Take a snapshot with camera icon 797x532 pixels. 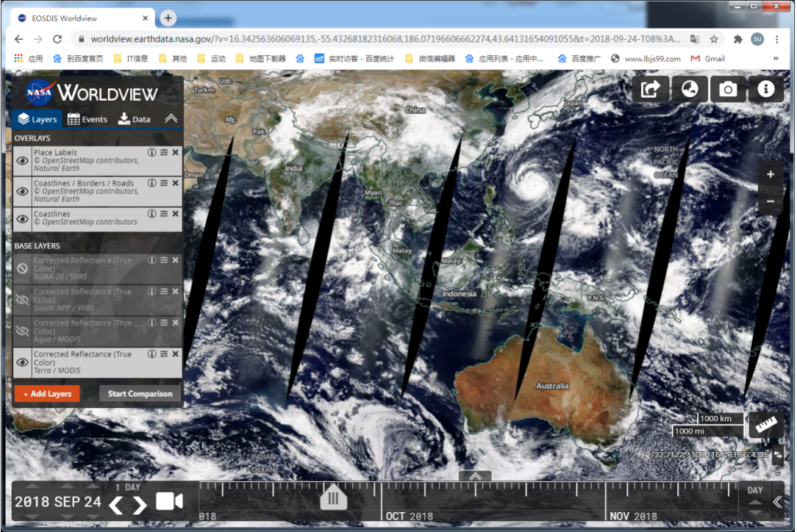728,89
